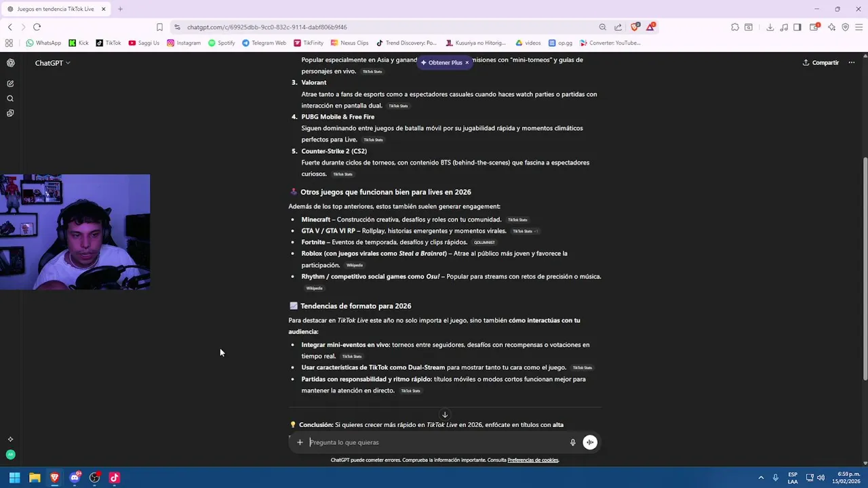Click the webcam overlay thumbnail
The height and width of the screenshot is (488, 868).
pos(75,232)
